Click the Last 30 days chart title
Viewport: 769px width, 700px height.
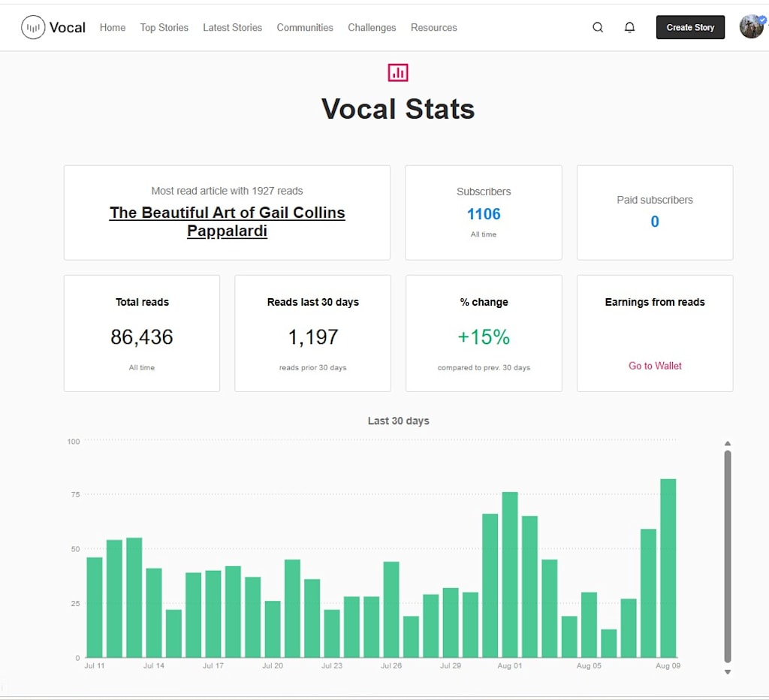(398, 421)
